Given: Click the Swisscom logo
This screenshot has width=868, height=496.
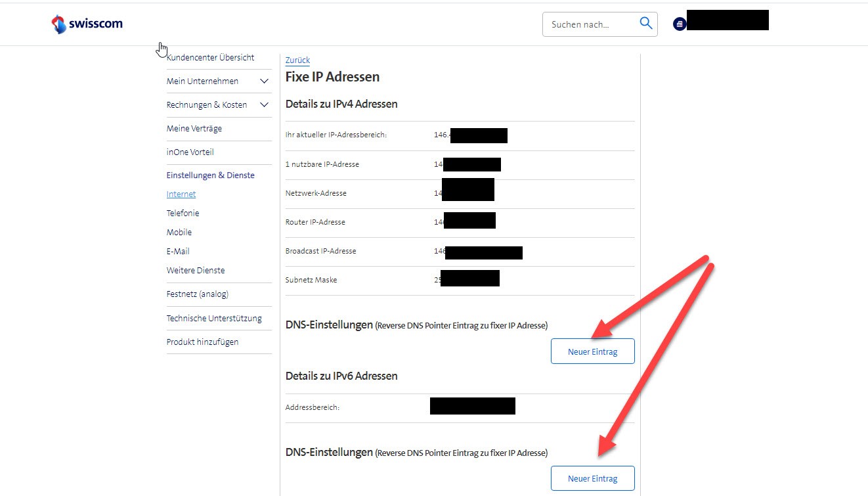Looking at the screenshot, I should 87,24.
